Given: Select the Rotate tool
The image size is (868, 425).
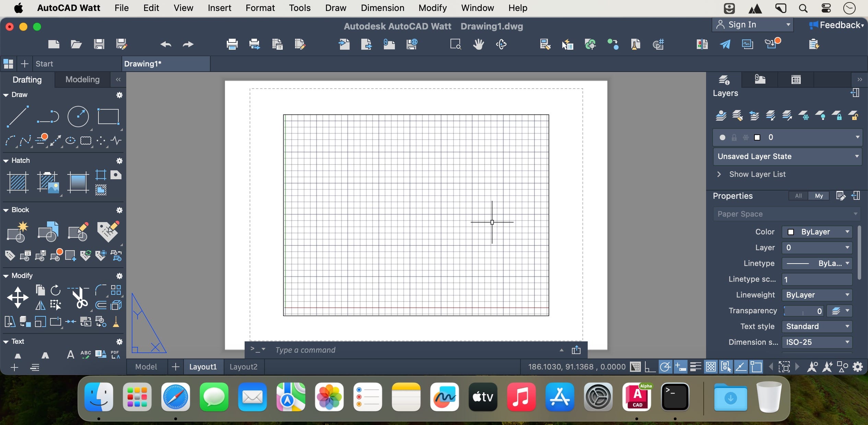Looking at the screenshot, I should tap(56, 290).
